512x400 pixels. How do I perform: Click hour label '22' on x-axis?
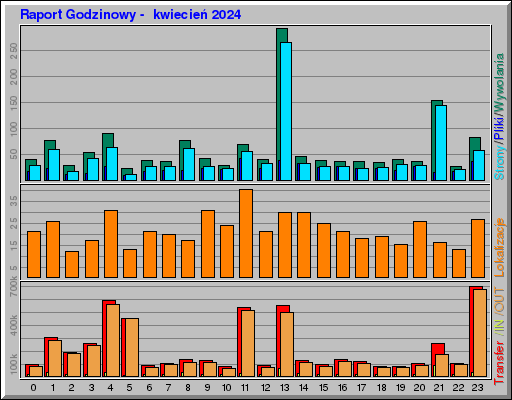458,388
